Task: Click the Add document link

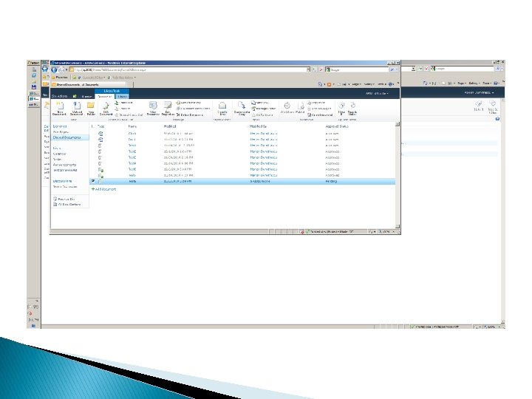Action: point(104,189)
